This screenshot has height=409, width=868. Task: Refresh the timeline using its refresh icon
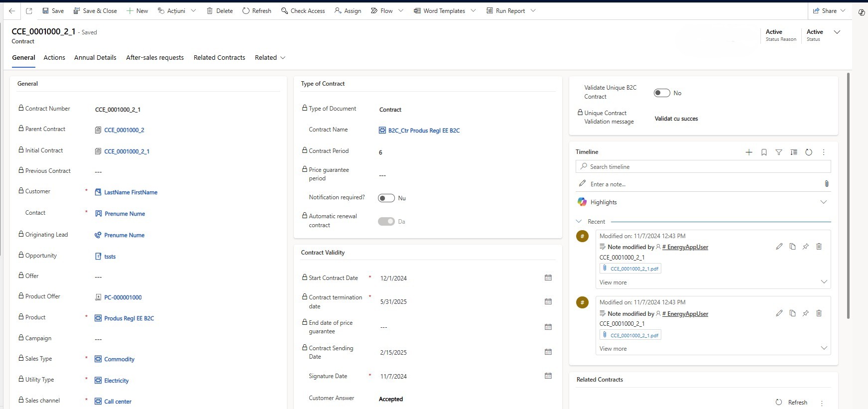809,152
